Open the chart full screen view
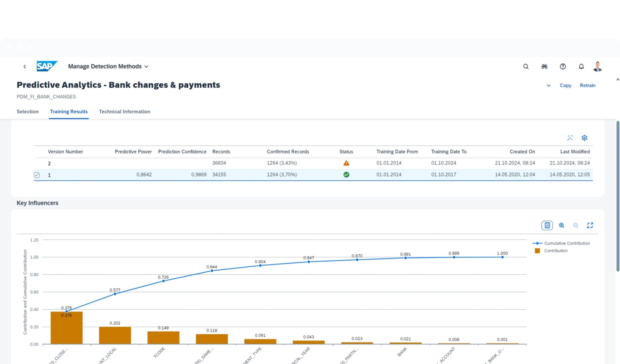This screenshot has width=620, height=364. pyautogui.click(x=590, y=225)
